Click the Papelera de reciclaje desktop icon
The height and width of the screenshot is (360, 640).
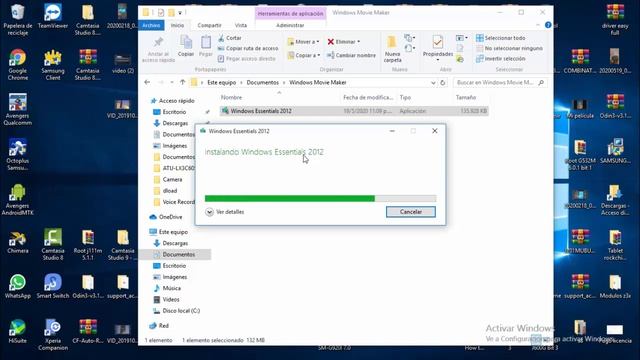[18, 20]
